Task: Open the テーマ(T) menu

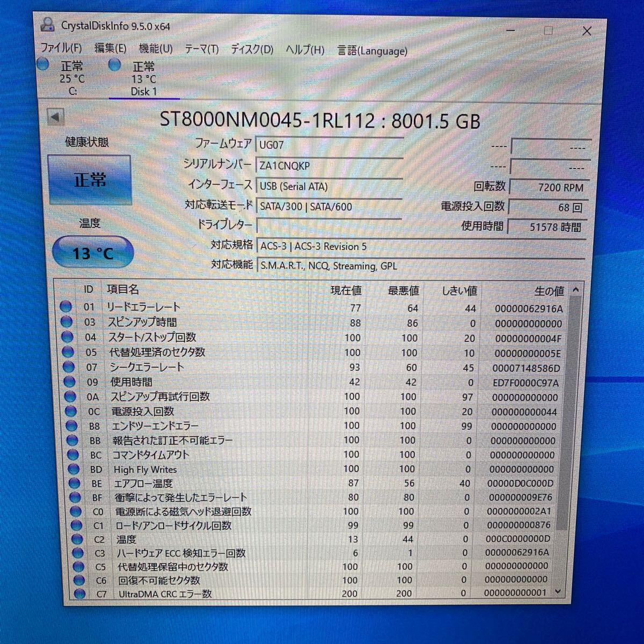Action: coord(202,49)
